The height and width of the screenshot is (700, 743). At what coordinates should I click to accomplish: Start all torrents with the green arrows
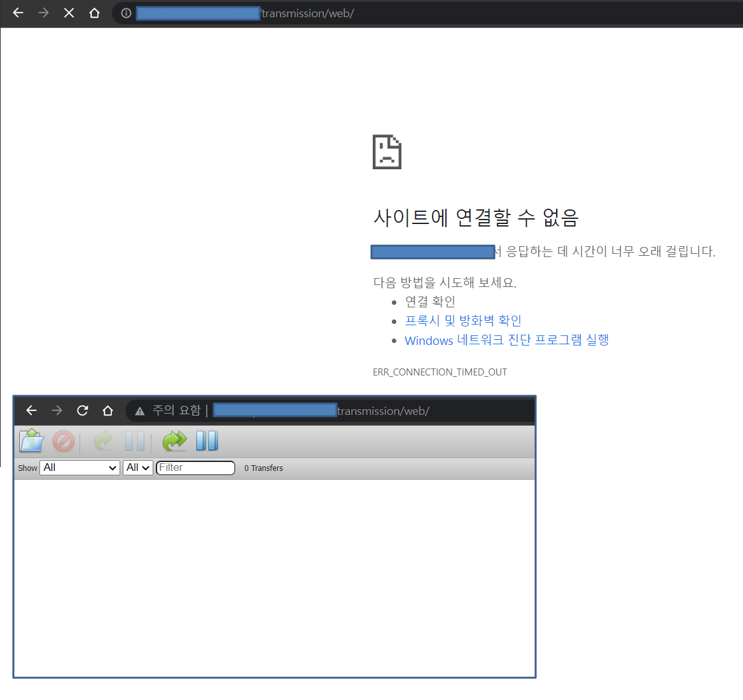point(174,441)
